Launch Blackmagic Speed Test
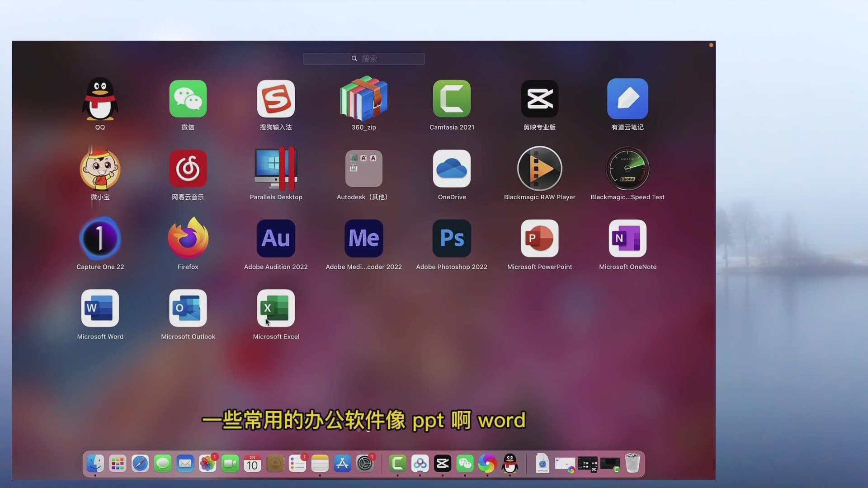 627,169
